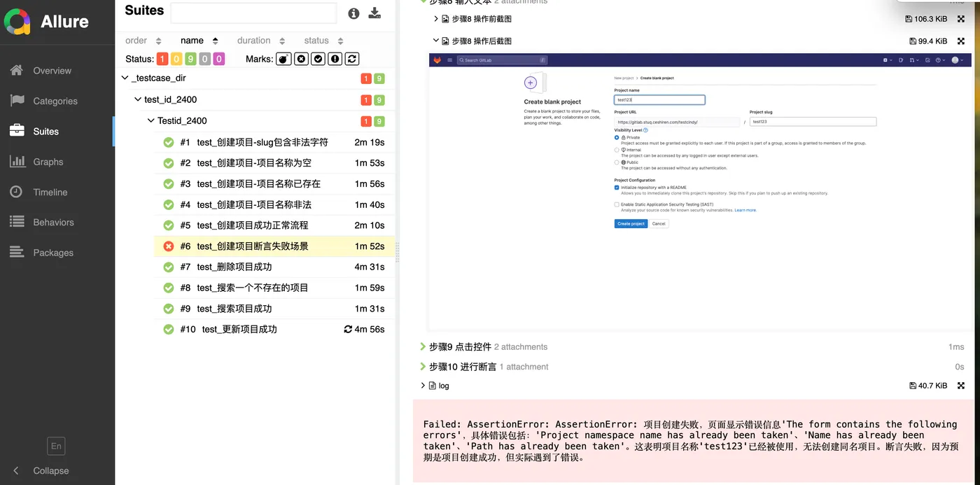
Task: Click passed status icon of test #9
Action: (x=169, y=309)
